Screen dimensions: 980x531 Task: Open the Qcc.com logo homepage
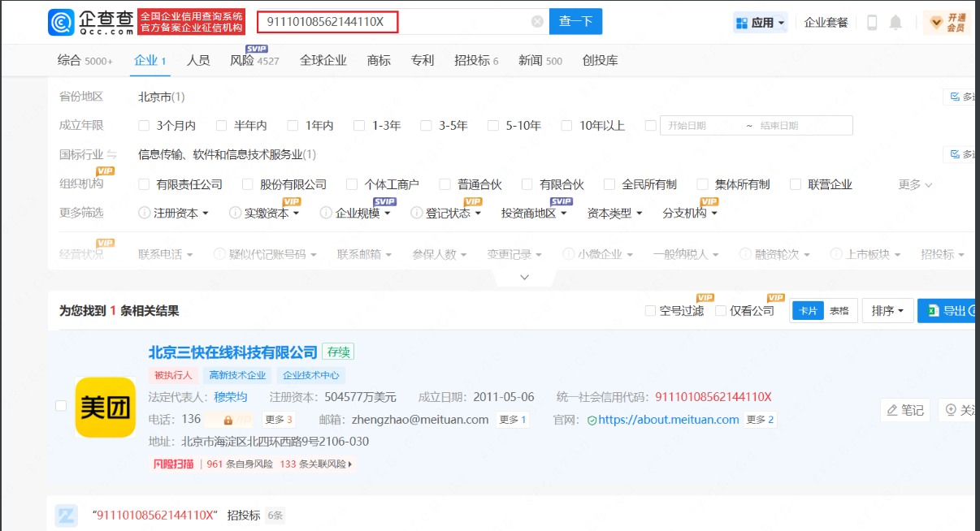coord(90,22)
